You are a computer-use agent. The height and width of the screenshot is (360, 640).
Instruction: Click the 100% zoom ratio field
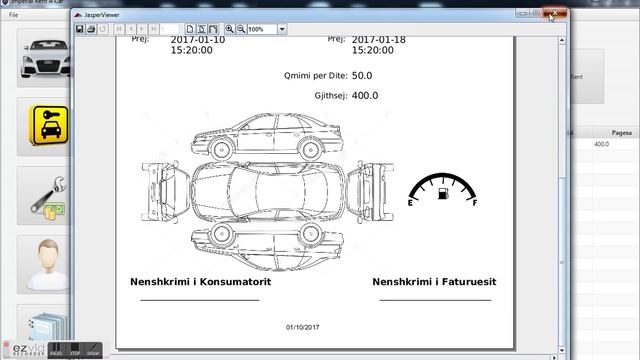click(x=262, y=29)
